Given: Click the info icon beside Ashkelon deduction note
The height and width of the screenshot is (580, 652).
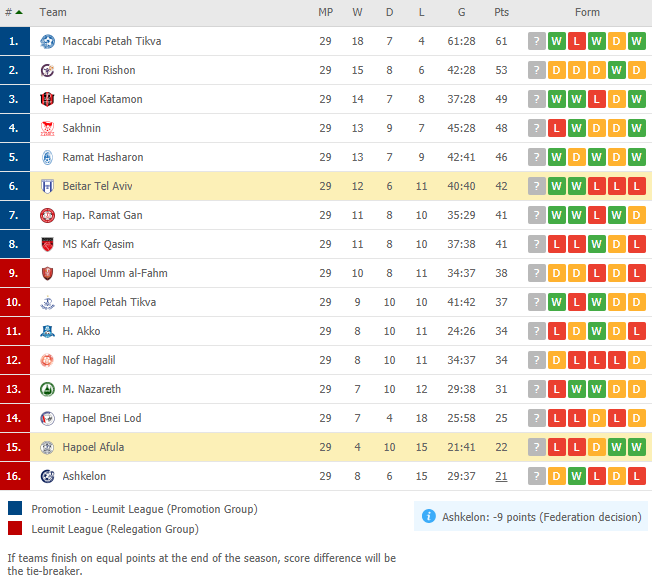Looking at the screenshot, I should click(429, 516).
